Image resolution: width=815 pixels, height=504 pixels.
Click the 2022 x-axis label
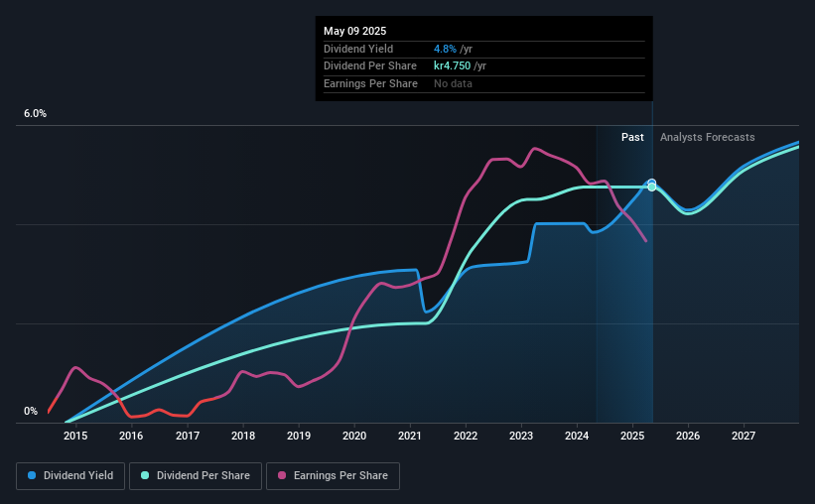tap(466, 436)
